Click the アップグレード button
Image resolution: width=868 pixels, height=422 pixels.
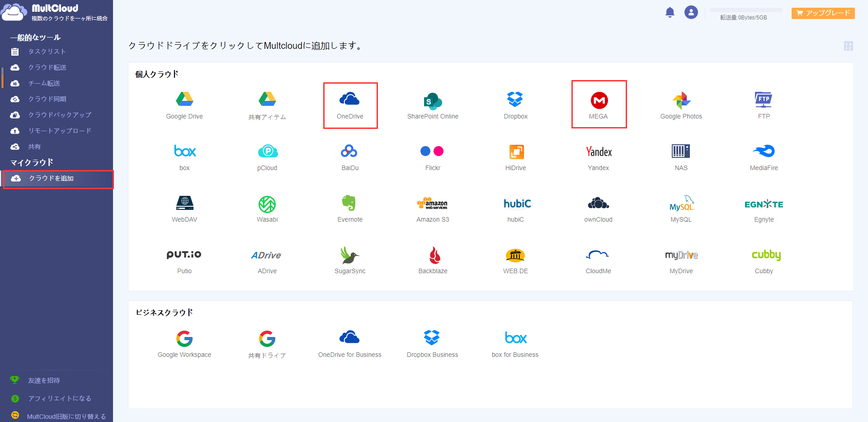pos(822,13)
